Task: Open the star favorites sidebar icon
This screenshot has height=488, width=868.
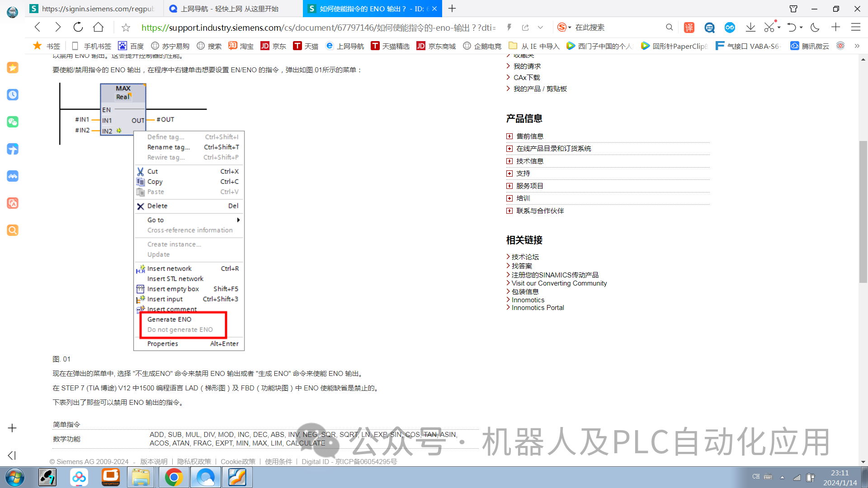Action: (13, 68)
